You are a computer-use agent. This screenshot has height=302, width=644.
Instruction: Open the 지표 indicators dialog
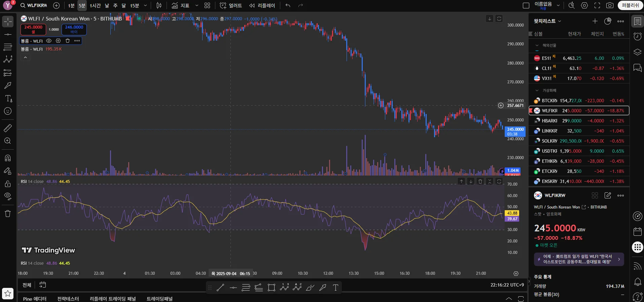pyautogui.click(x=181, y=5)
